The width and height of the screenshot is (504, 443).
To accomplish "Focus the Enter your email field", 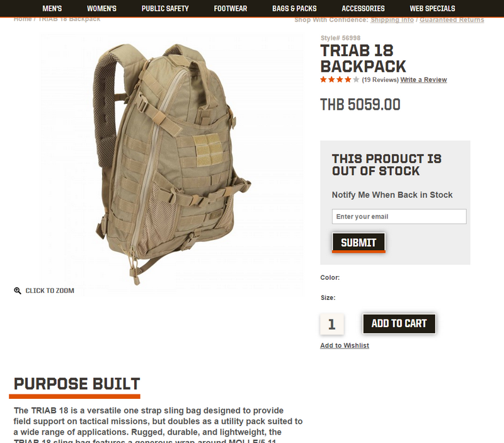I will 399,216.
